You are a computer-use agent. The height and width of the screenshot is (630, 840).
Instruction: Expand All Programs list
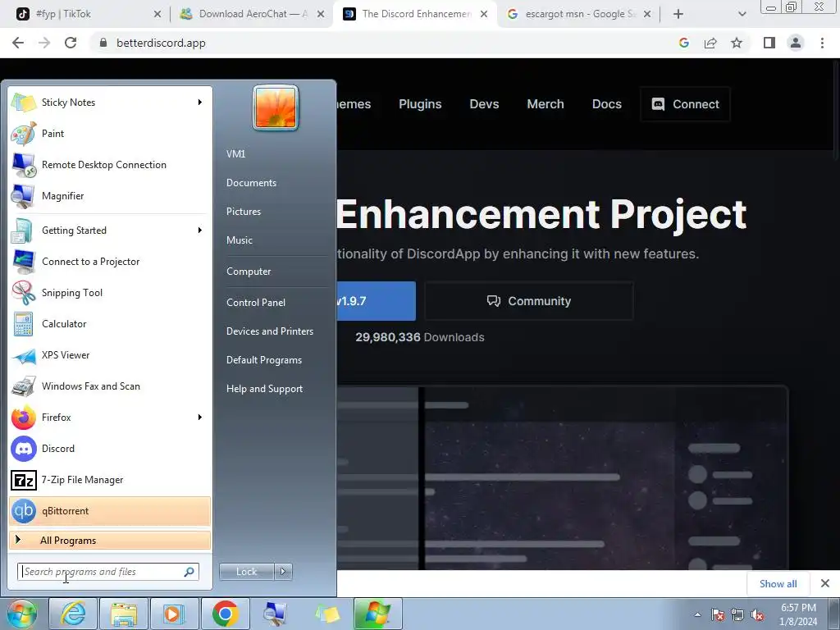[110, 540]
